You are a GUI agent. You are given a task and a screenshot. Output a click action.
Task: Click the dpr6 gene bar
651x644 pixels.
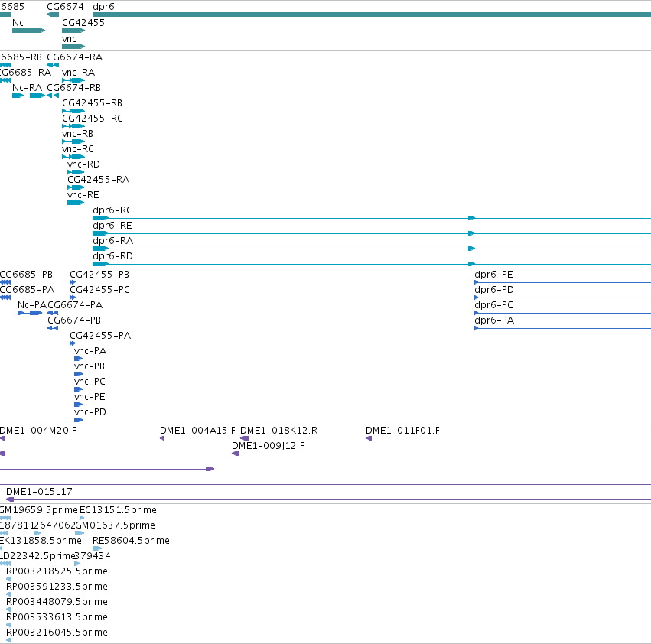[x=372, y=15]
